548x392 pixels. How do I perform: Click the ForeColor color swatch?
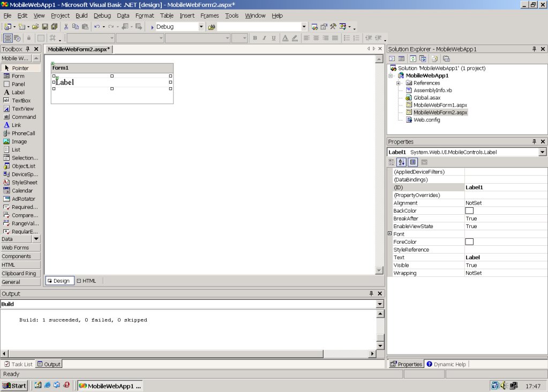(469, 242)
